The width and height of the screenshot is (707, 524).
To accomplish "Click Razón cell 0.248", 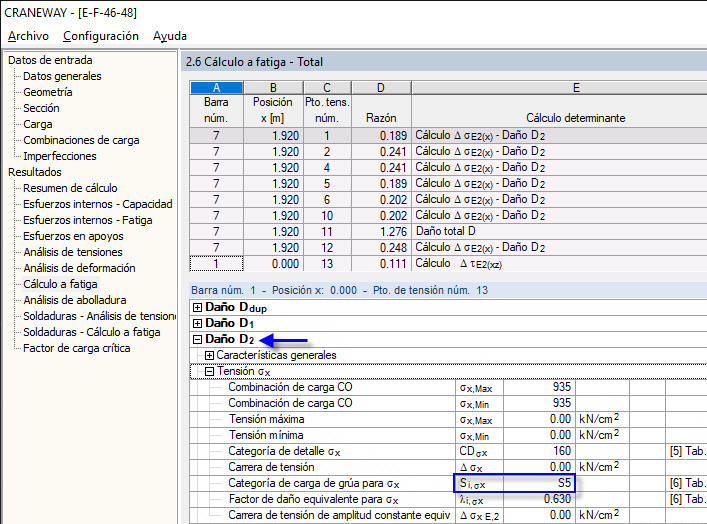I will [x=381, y=248].
